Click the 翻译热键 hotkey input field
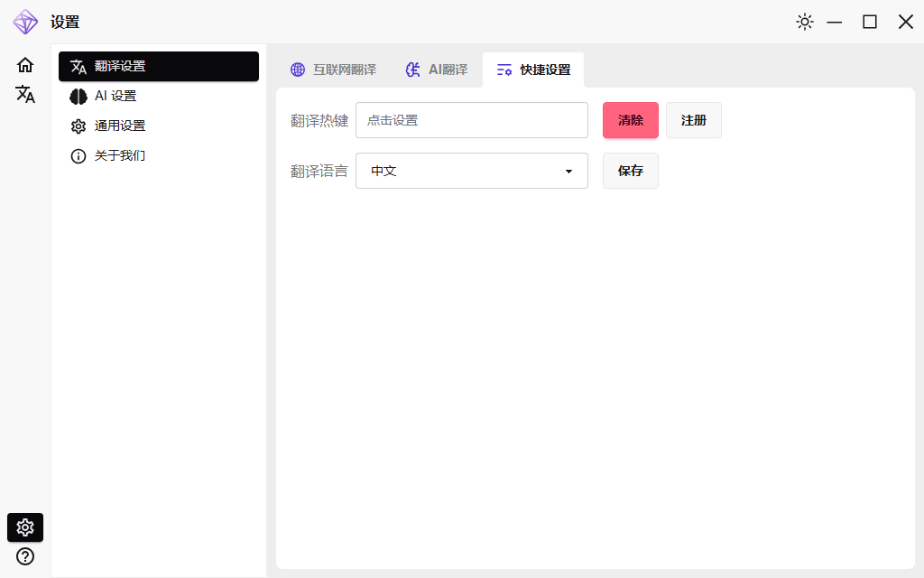The width and height of the screenshot is (924, 578). [x=472, y=120]
